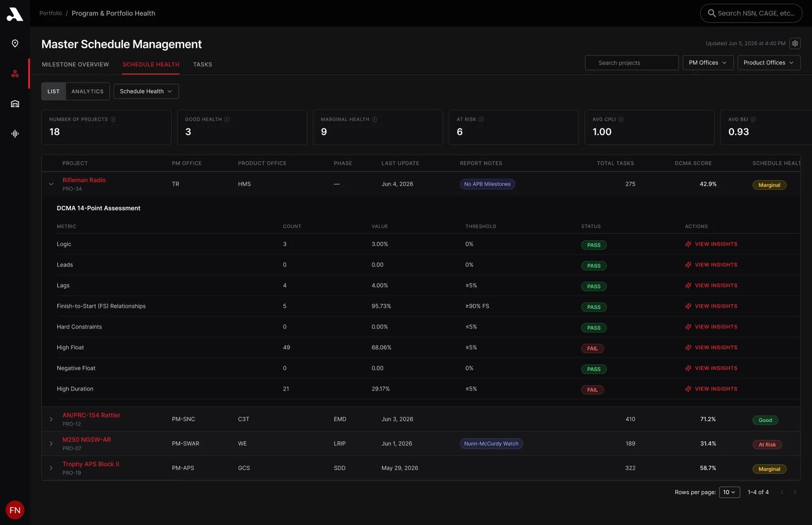Switch to ANALYTICS view
812x525 pixels.
point(87,91)
